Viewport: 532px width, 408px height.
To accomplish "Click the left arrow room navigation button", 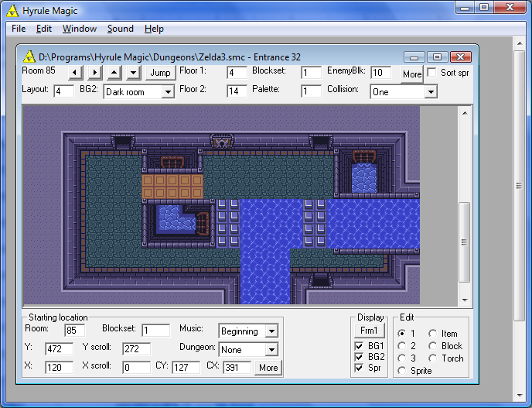I will [75, 73].
